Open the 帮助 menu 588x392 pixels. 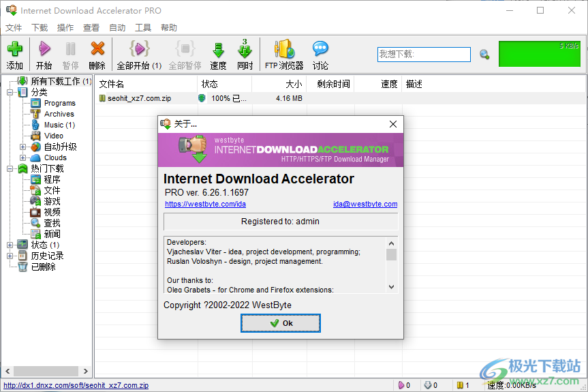169,28
